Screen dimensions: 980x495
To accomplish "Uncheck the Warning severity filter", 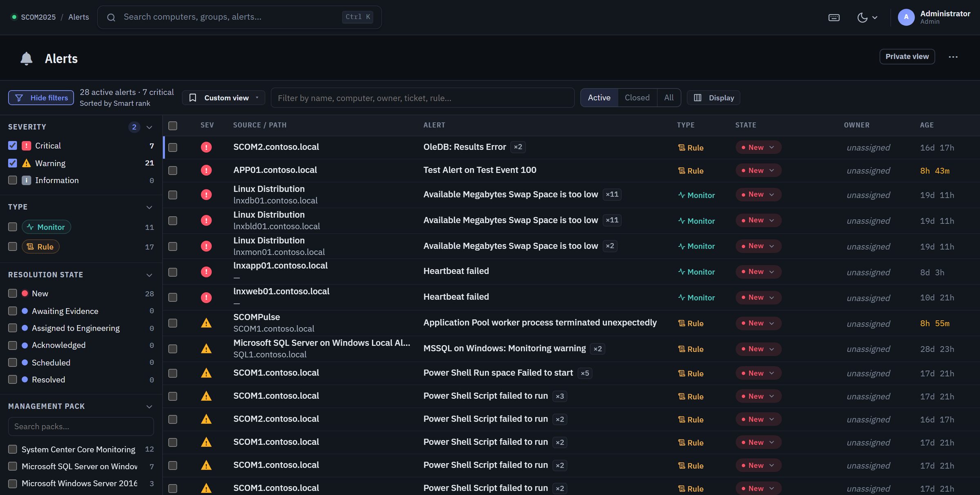I will coord(13,163).
